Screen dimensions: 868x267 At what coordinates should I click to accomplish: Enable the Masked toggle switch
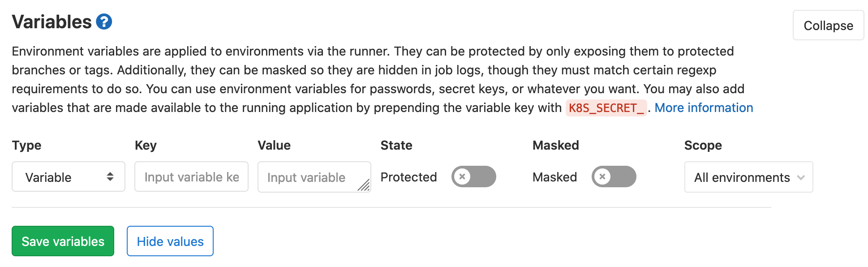pyautogui.click(x=614, y=177)
